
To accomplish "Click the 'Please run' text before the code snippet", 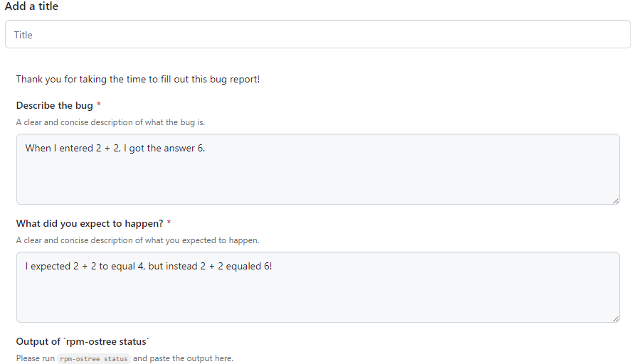I will 35,358.
